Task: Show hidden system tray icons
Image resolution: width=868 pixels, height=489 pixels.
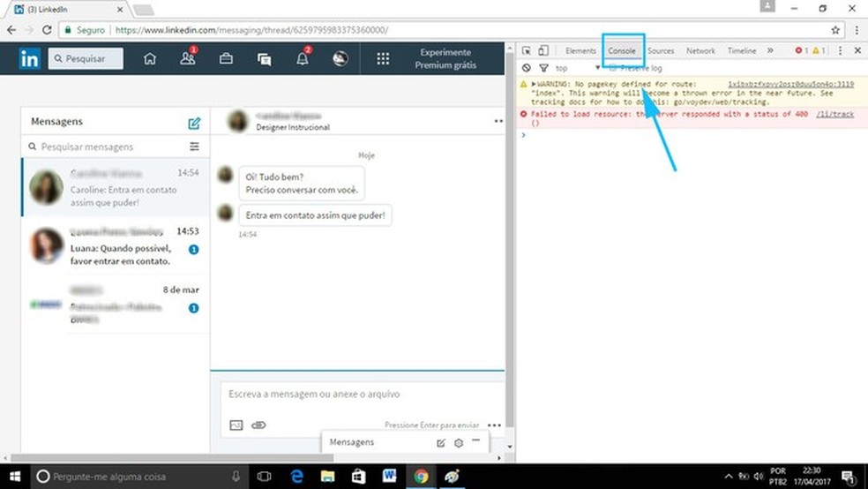Action: [729, 477]
